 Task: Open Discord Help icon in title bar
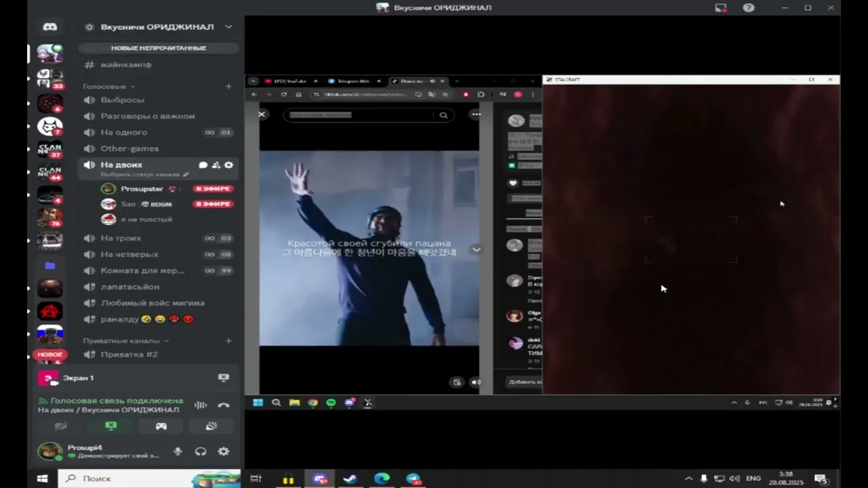pyautogui.click(x=749, y=7)
